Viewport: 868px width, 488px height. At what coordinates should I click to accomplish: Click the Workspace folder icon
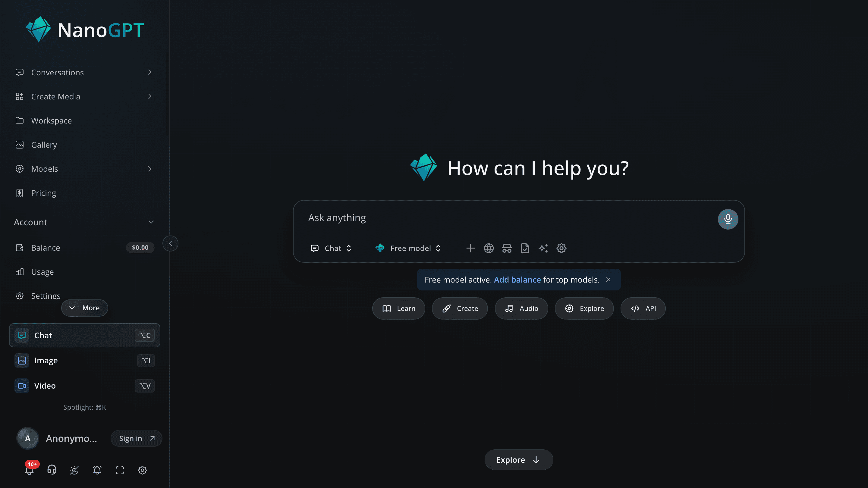20,120
